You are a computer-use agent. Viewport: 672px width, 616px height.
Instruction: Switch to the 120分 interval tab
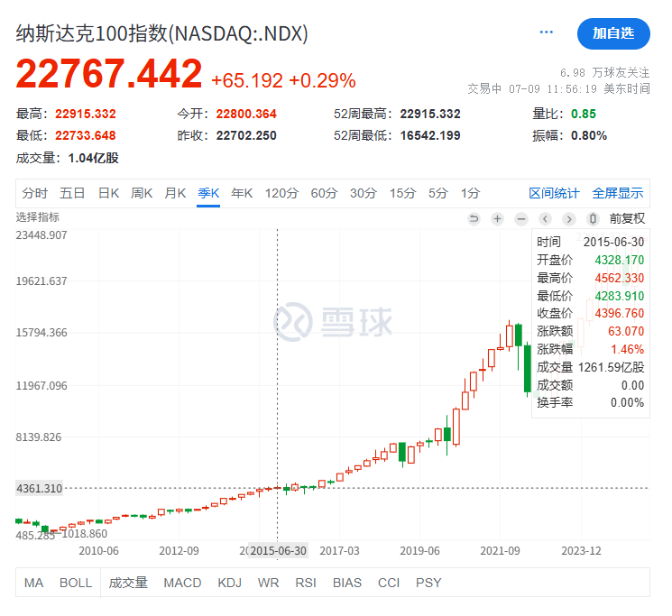point(281,193)
